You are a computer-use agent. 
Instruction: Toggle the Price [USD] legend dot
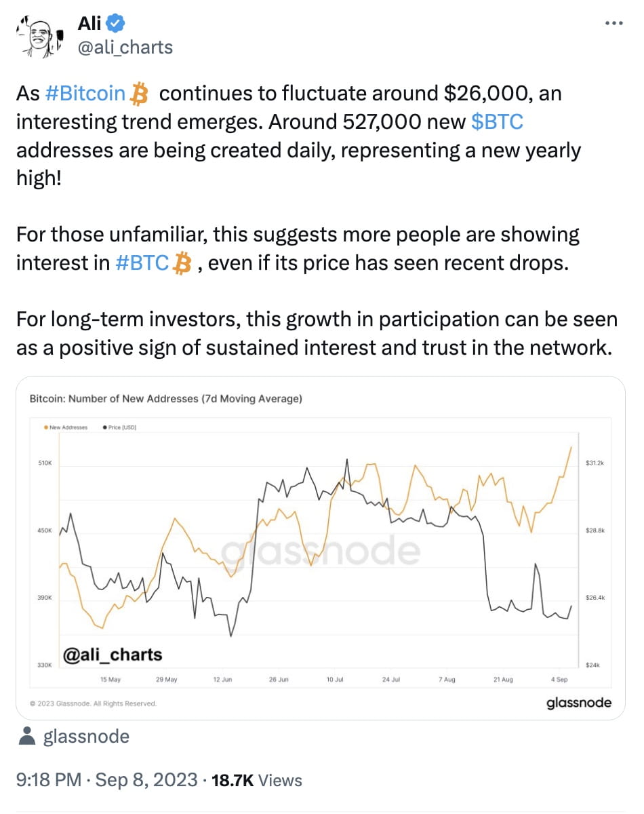point(106,428)
